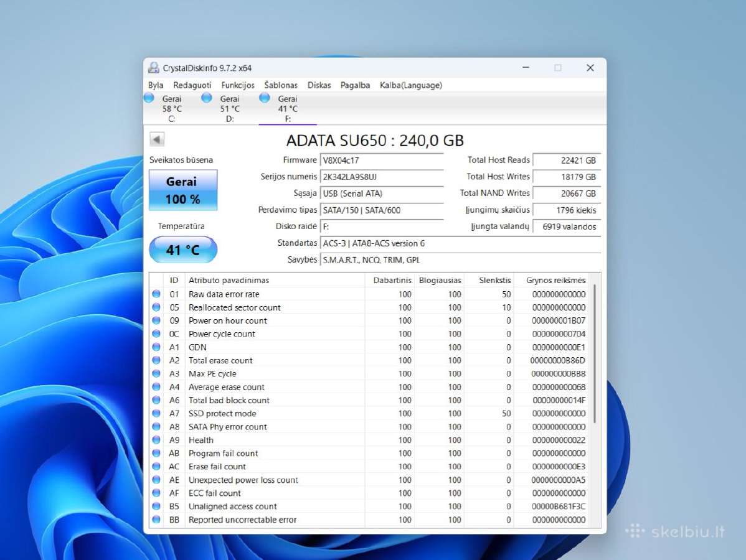The image size is (746, 560).
Task: Click the status icon for Average erase count
Action: (x=156, y=387)
